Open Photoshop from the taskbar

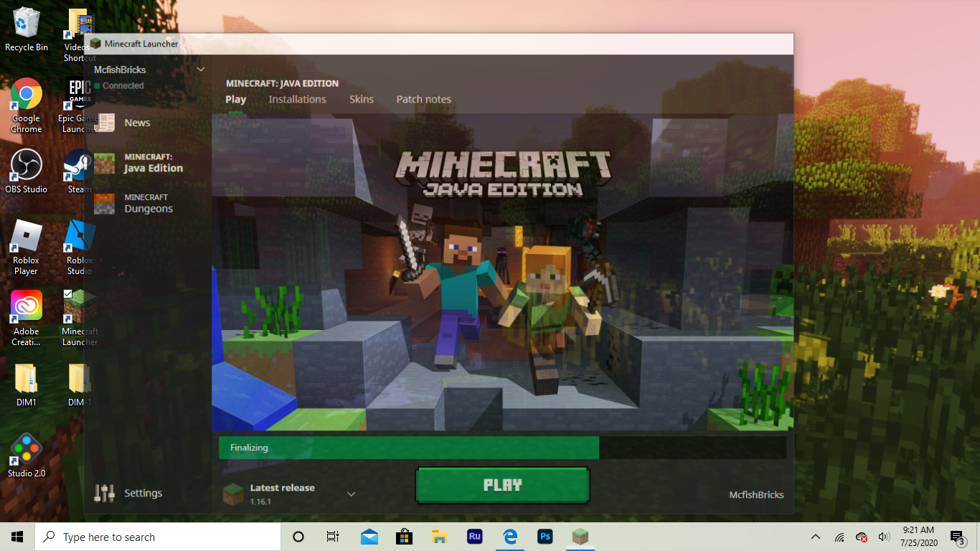[x=545, y=537]
